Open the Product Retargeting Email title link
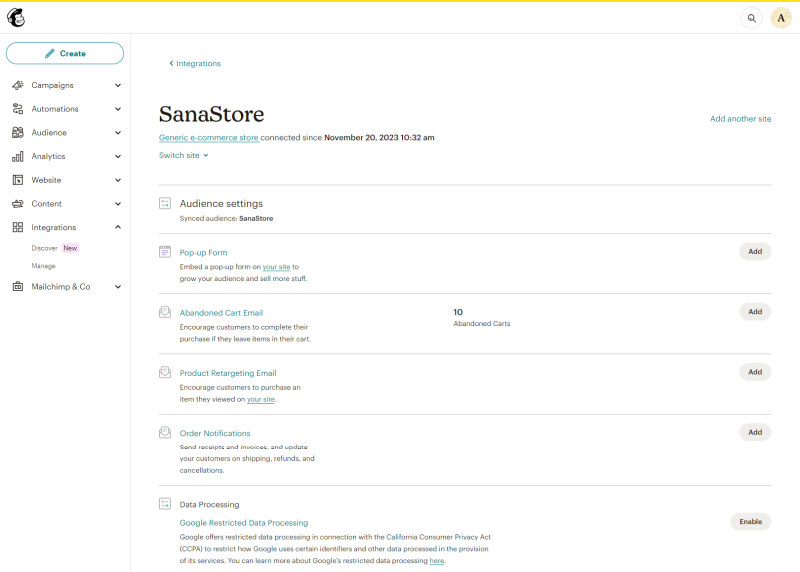 [228, 373]
